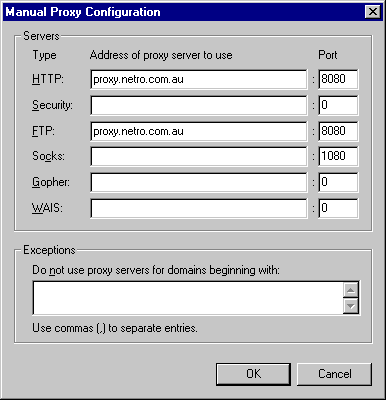Click the Socks port field showing 1080

click(338, 156)
